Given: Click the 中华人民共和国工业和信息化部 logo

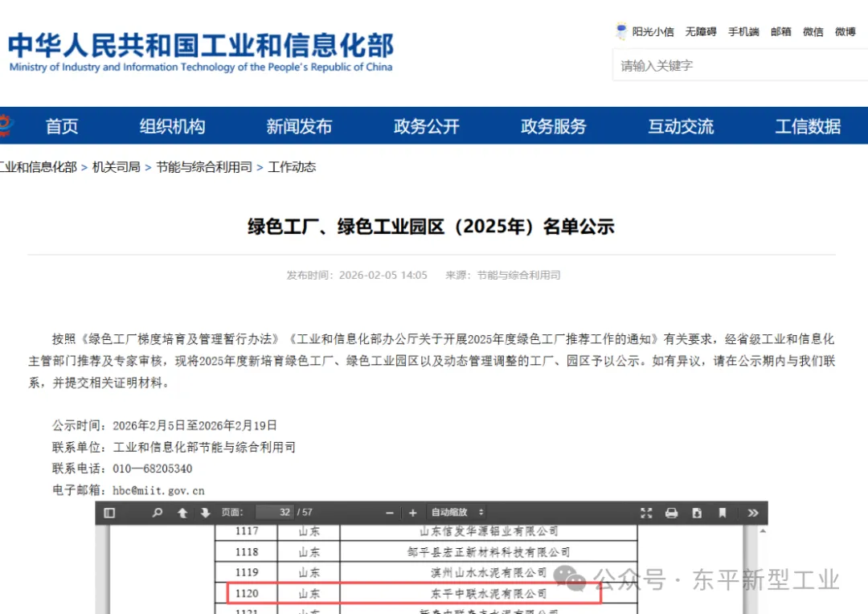Looking at the screenshot, I should (200, 52).
